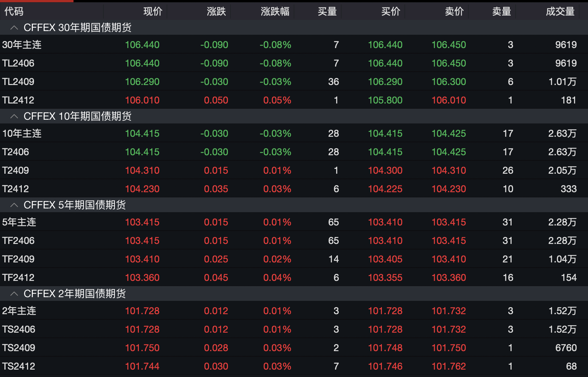Sort by the 买量 column header
The width and height of the screenshot is (588, 377).
[327, 11]
